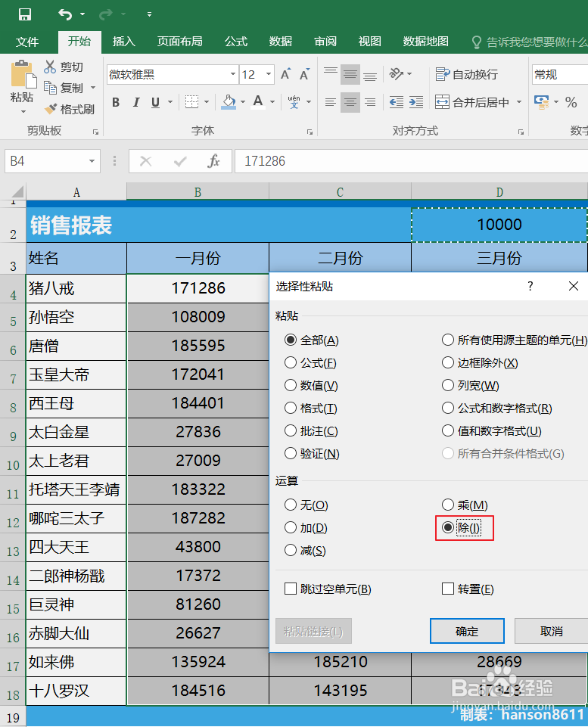Expand the Name Box dropdown arrow
This screenshot has width=588, height=727.
pyautogui.click(x=92, y=161)
